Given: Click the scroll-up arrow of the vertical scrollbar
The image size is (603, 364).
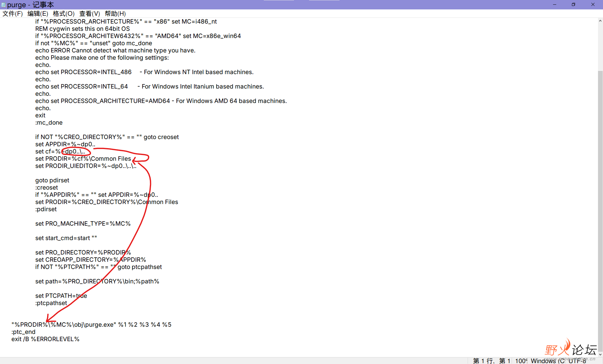Looking at the screenshot, I should tap(600, 21).
